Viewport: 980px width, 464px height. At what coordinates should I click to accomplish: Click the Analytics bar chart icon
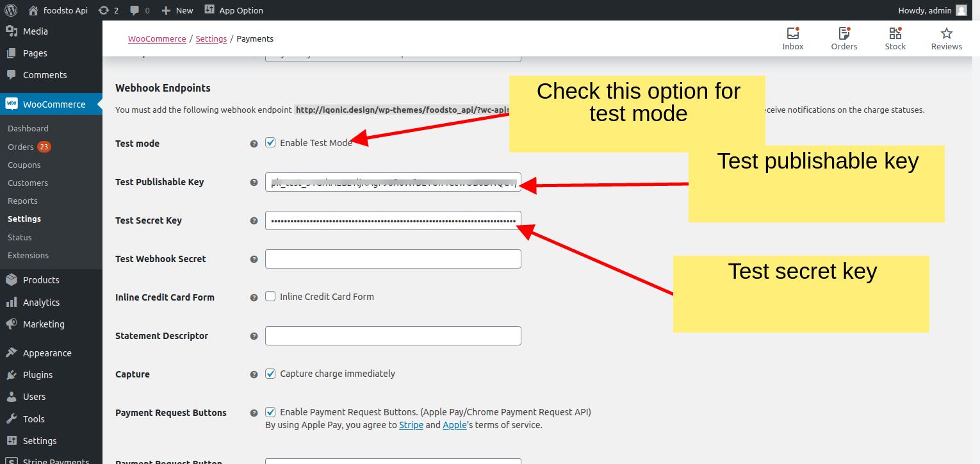tap(12, 302)
